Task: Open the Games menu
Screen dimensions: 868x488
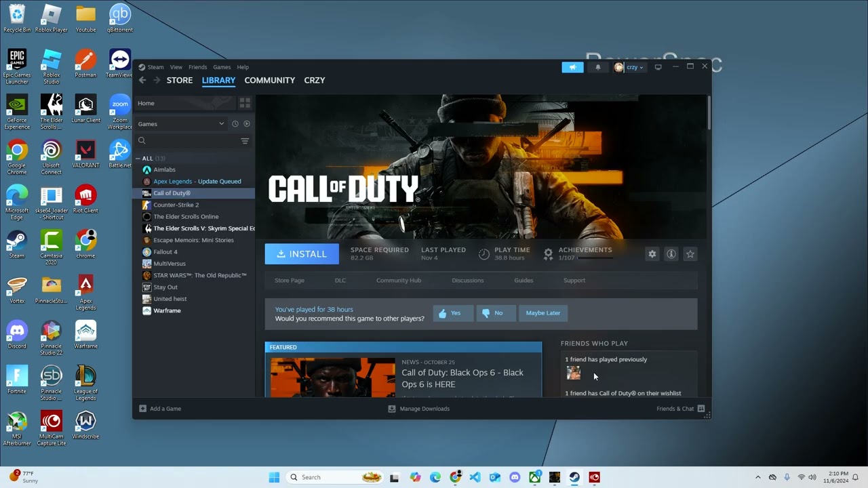Action: tap(222, 67)
